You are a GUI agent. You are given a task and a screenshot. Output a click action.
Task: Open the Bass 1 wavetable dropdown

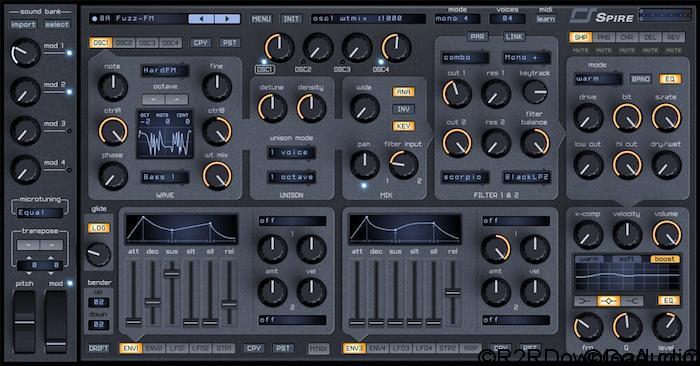(165, 177)
